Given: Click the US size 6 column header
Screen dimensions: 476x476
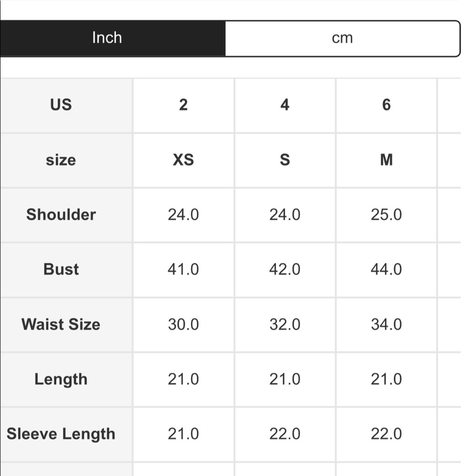Looking at the screenshot, I should coord(386,105).
